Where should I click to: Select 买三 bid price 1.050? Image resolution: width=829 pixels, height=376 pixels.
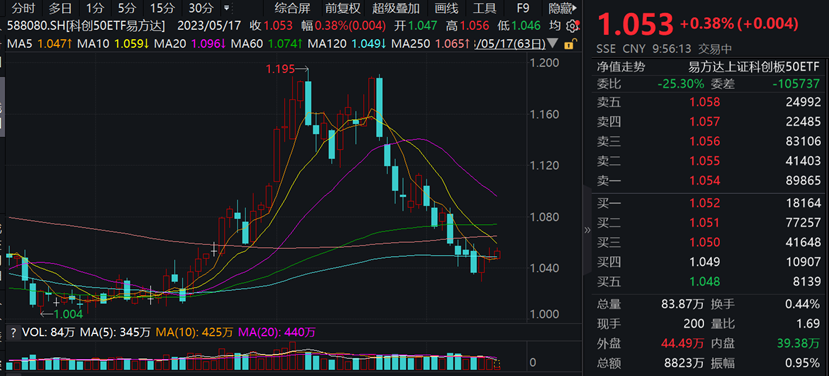coord(704,242)
